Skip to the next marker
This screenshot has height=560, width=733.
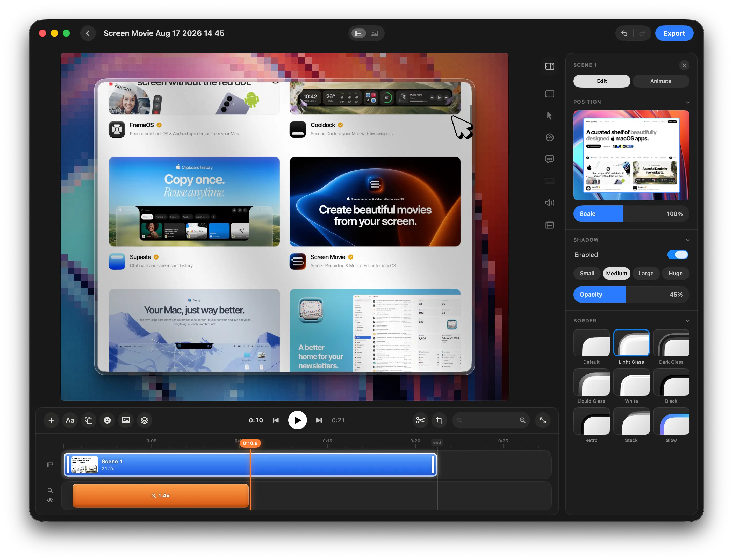click(x=319, y=420)
